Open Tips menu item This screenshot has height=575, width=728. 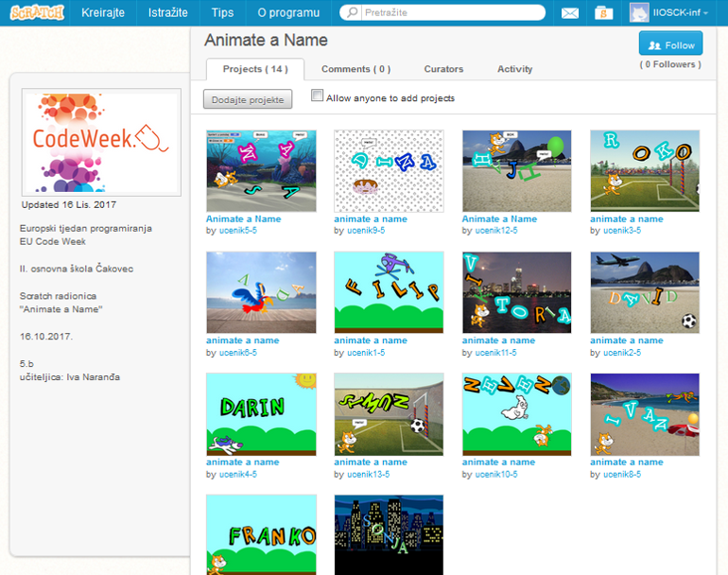[x=222, y=12]
